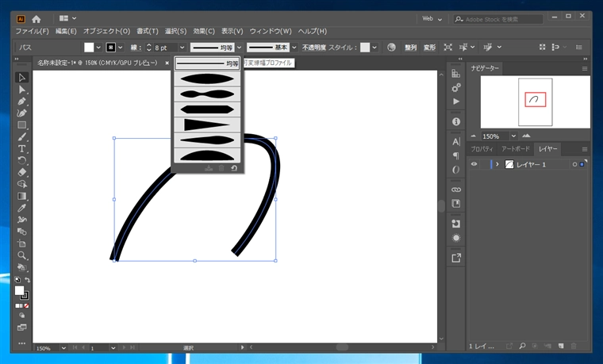Reset width profiles in the dropdown footer

click(234, 168)
